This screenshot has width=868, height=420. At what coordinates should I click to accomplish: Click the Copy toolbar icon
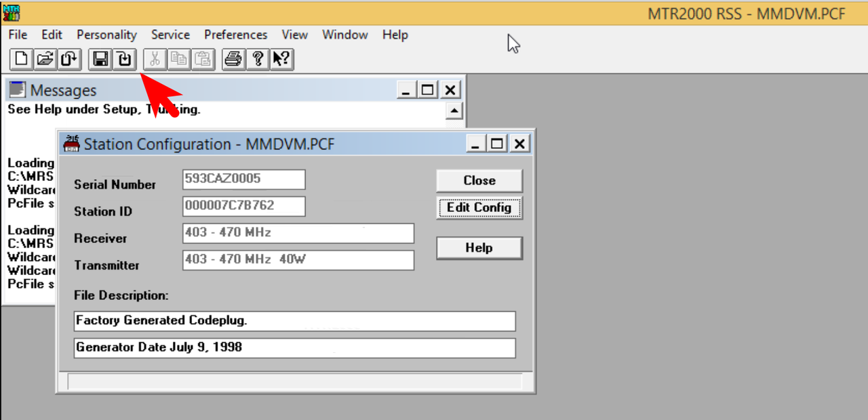pyautogui.click(x=178, y=59)
